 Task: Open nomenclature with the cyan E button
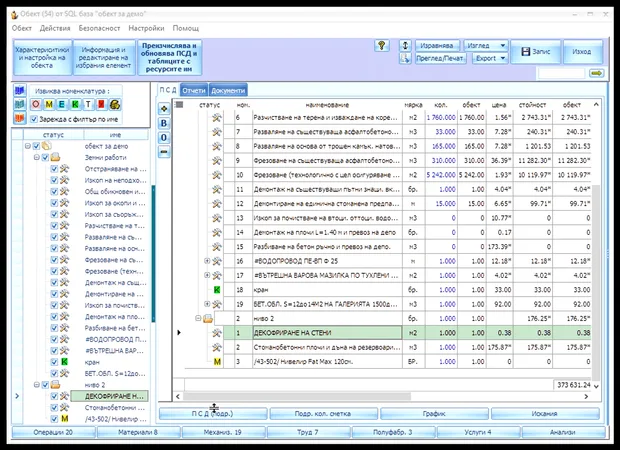[62, 104]
